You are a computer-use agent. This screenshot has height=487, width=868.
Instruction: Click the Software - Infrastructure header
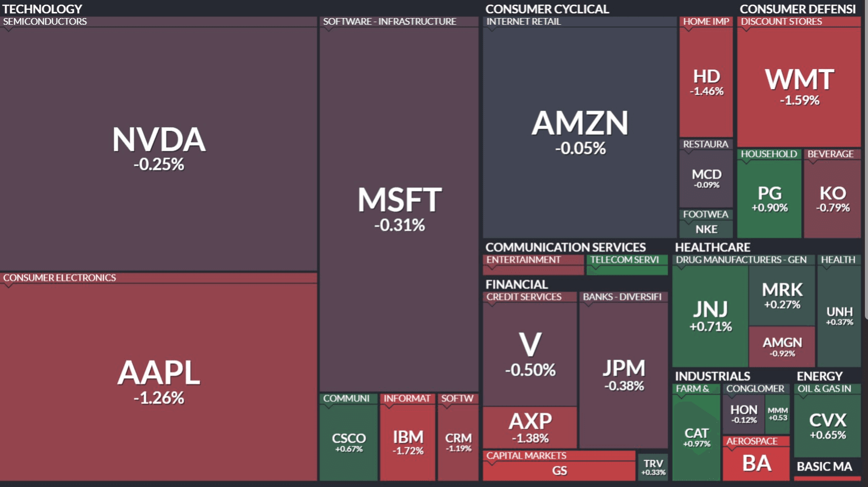(x=390, y=22)
